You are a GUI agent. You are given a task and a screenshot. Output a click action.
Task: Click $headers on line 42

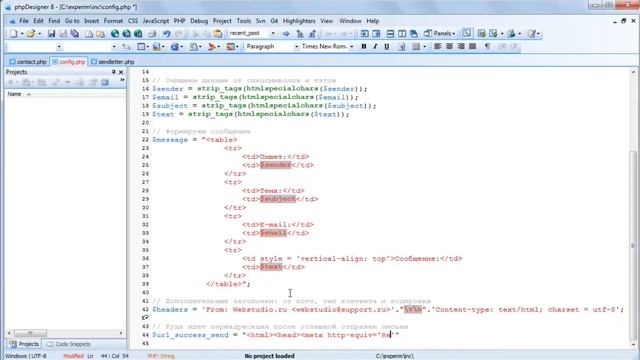pyautogui.click(x=170, y=310)
